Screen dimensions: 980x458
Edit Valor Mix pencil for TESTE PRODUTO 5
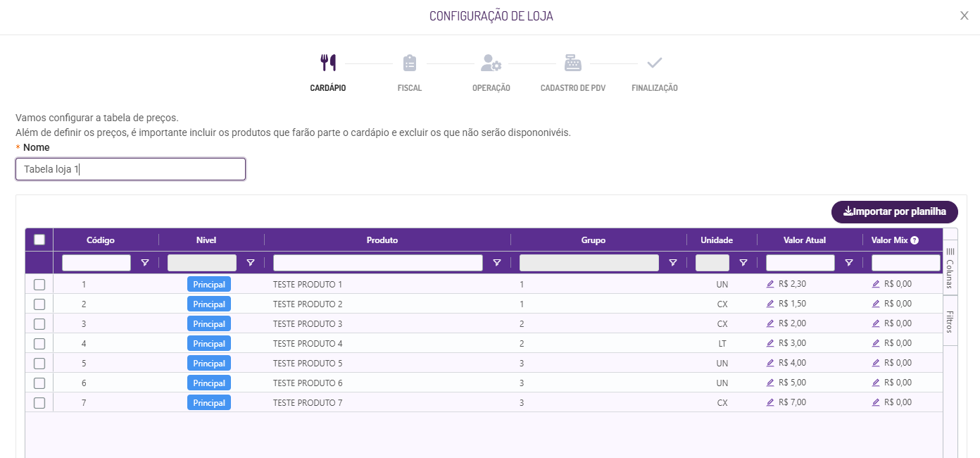coord(876,363)
